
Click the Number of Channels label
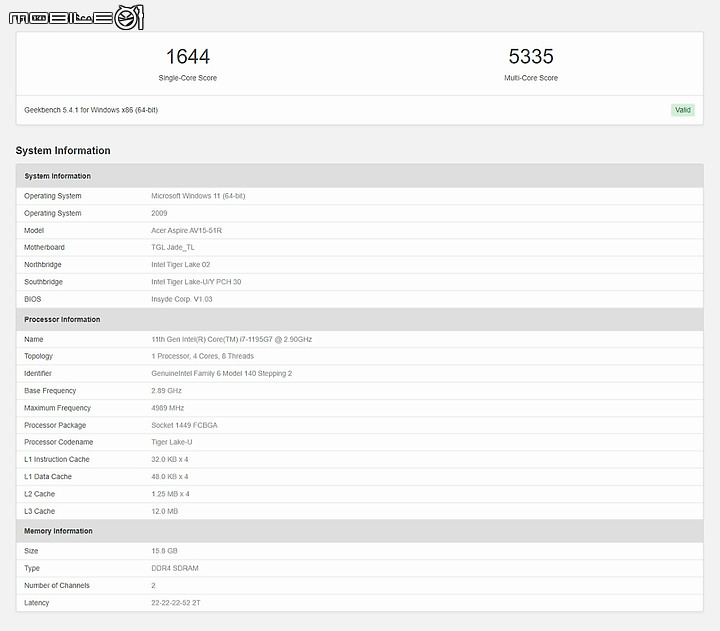(x=56, y=586)
